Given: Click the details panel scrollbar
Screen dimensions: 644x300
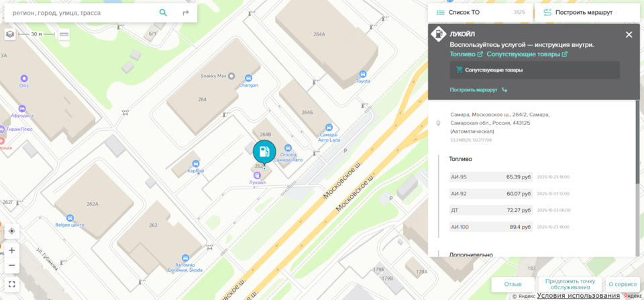Looking at the screenshot, I should (637, 142).
